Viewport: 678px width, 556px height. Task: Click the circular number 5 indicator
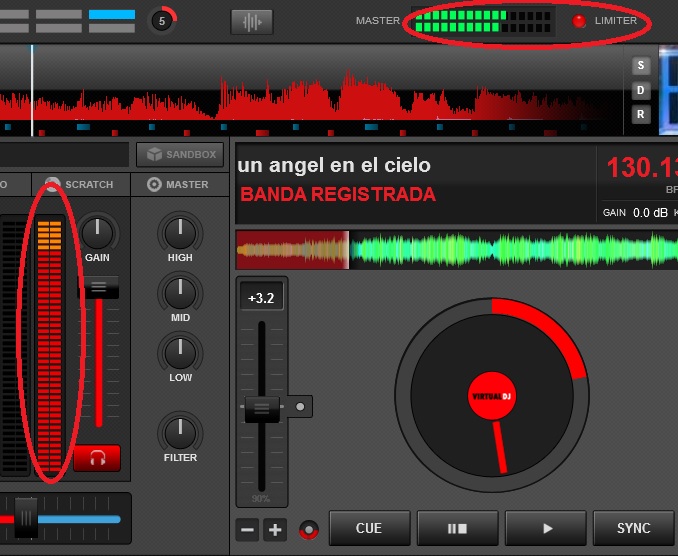(162, 20)
